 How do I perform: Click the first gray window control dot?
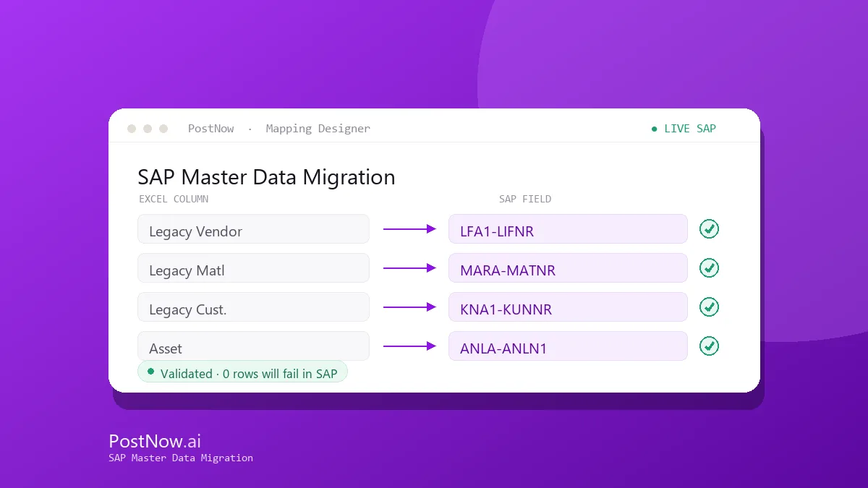coord(132,129)
